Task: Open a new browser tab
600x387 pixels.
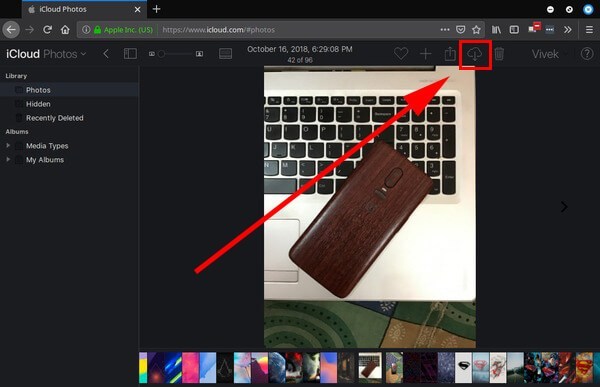Action: pos(156,9)
